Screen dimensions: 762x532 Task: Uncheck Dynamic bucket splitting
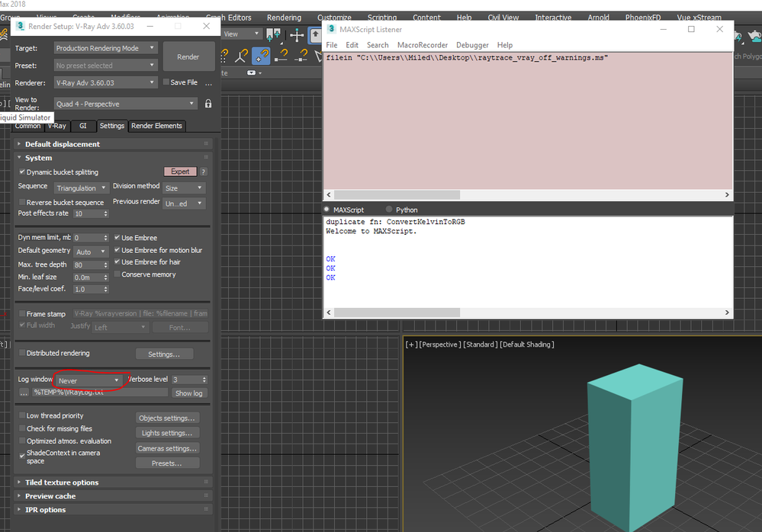[22, 171]
